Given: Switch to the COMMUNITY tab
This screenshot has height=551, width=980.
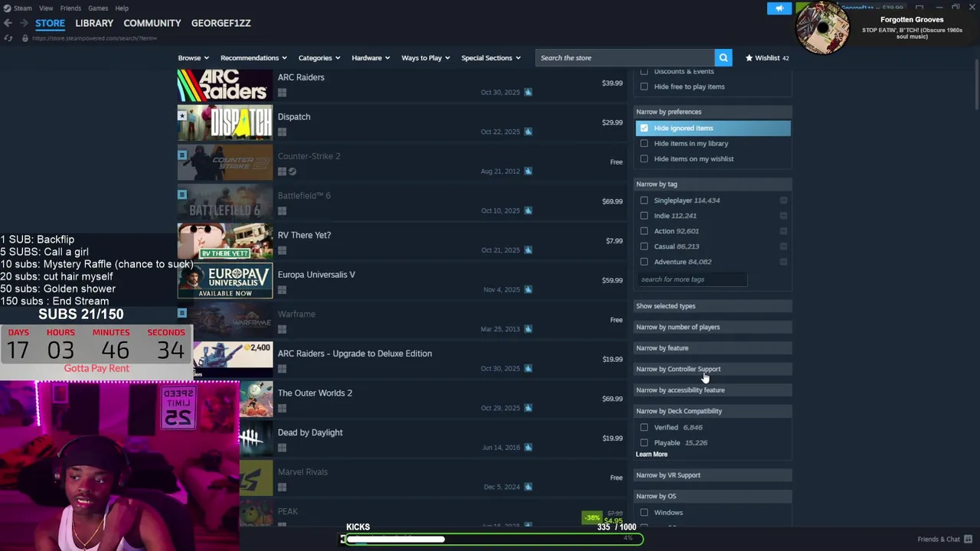Looking at the screenshot, I should pos(152,23).
